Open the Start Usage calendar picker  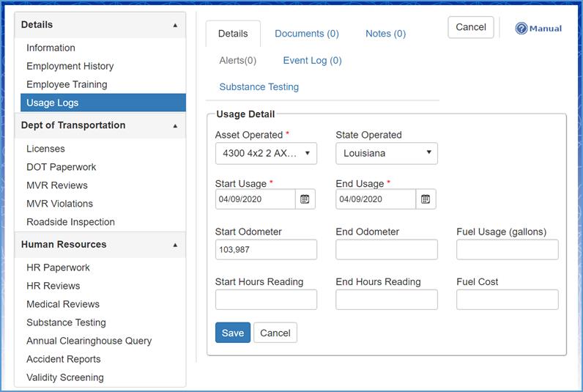(x=305, y=199)
